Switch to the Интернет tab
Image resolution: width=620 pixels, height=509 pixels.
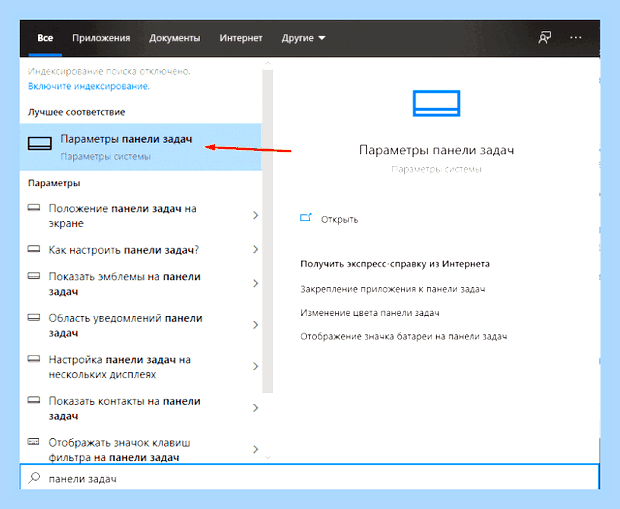pyautogui.click(x=241, y=38)
